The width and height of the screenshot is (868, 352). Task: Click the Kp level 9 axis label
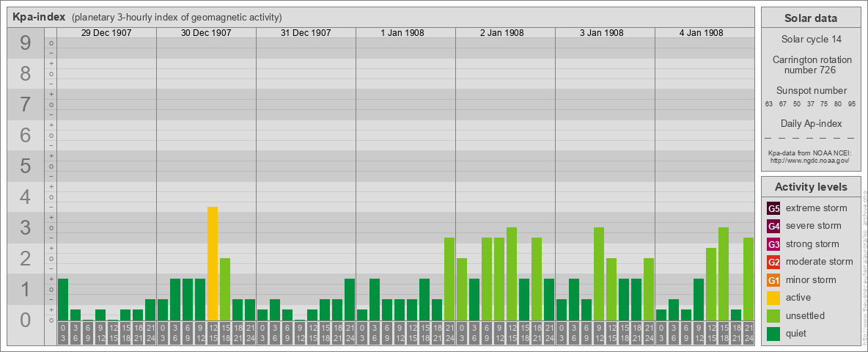tap(25, 43)
